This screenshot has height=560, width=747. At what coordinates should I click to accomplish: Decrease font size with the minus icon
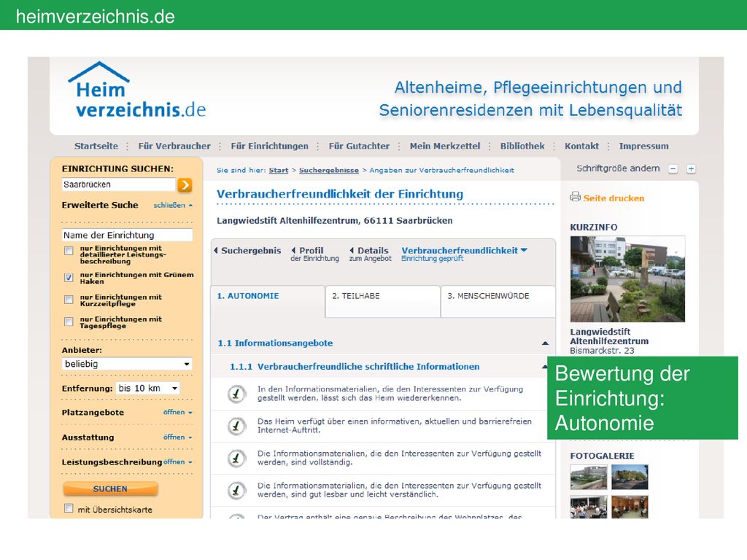click(673, 169)
